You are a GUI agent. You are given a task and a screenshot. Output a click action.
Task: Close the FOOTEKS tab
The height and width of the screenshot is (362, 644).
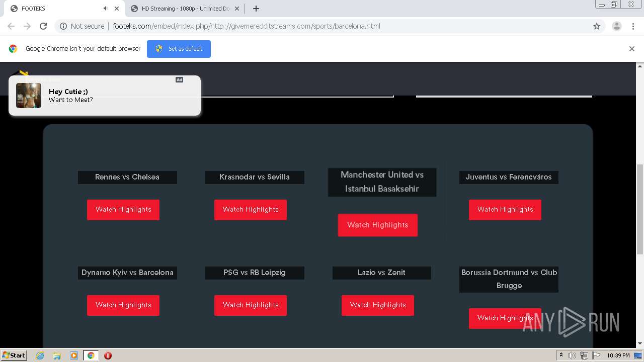coord(117,9)
